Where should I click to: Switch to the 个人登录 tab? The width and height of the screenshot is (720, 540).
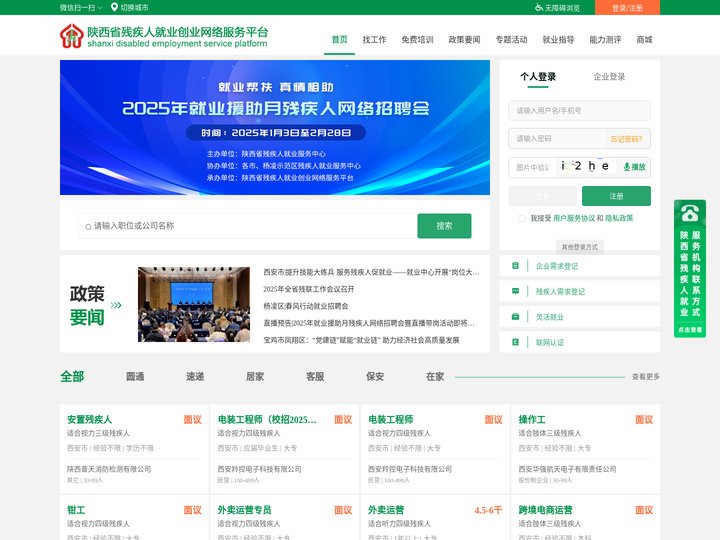click(x=538, y=77)
